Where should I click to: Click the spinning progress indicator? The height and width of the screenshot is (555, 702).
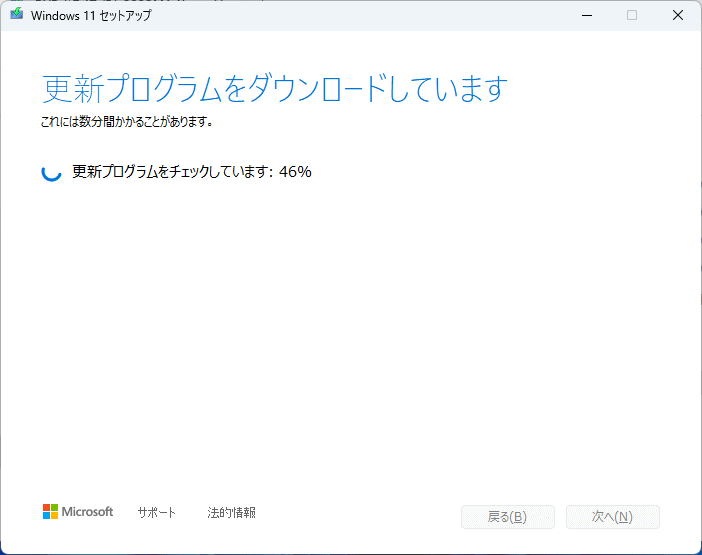(x=51, y=172)
